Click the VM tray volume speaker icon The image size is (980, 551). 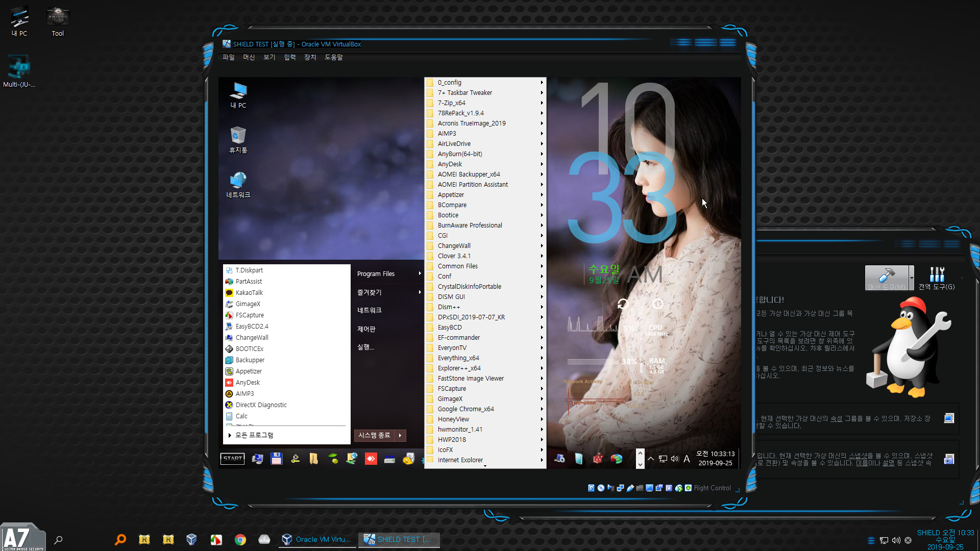coord(674,459)
